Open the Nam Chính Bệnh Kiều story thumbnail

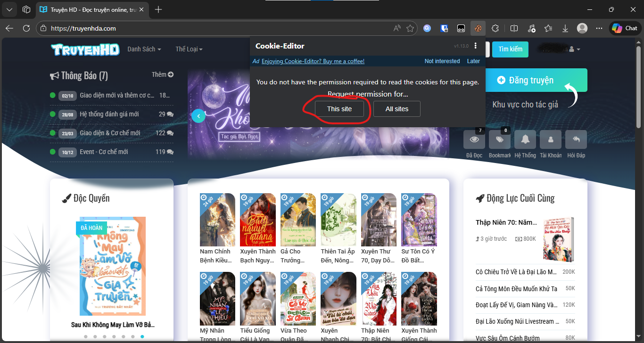click(217, 220)
